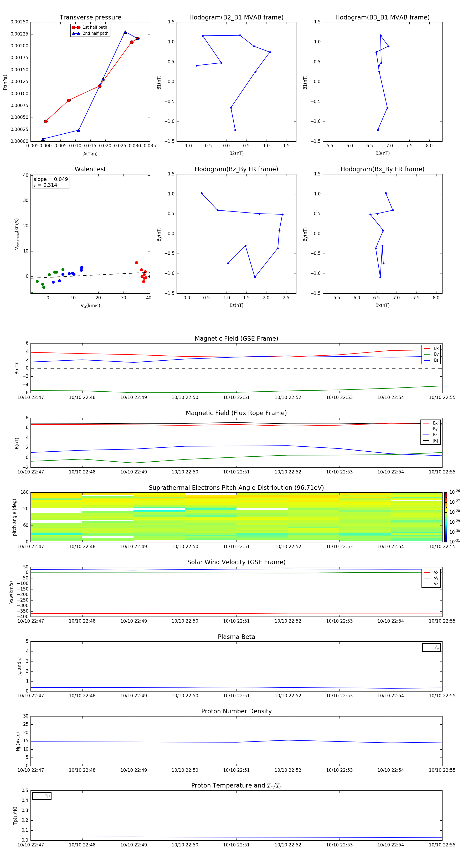Click the 'Bz(nT)' x-axis label
This screenshot has width=473, height=868.
point(236,305)
